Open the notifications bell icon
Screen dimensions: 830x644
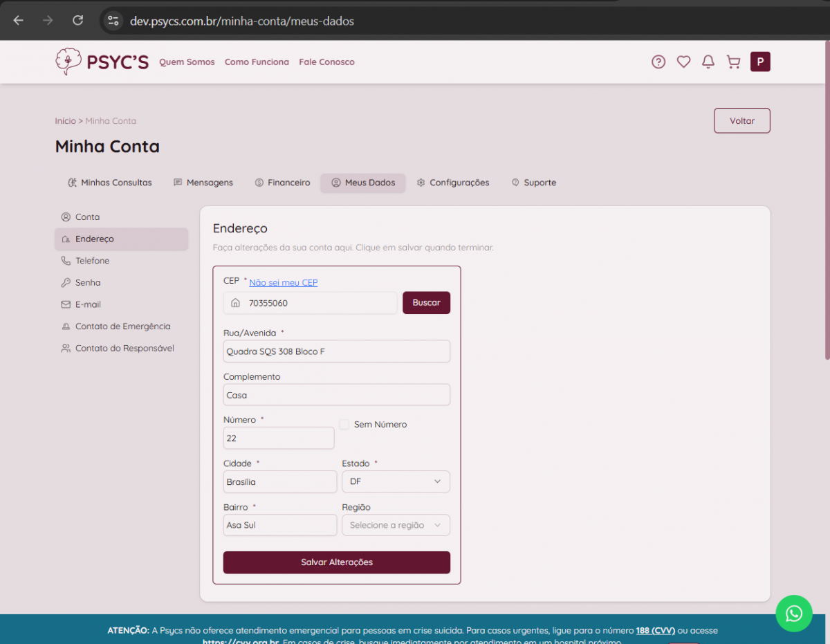(x=708, y=62)
